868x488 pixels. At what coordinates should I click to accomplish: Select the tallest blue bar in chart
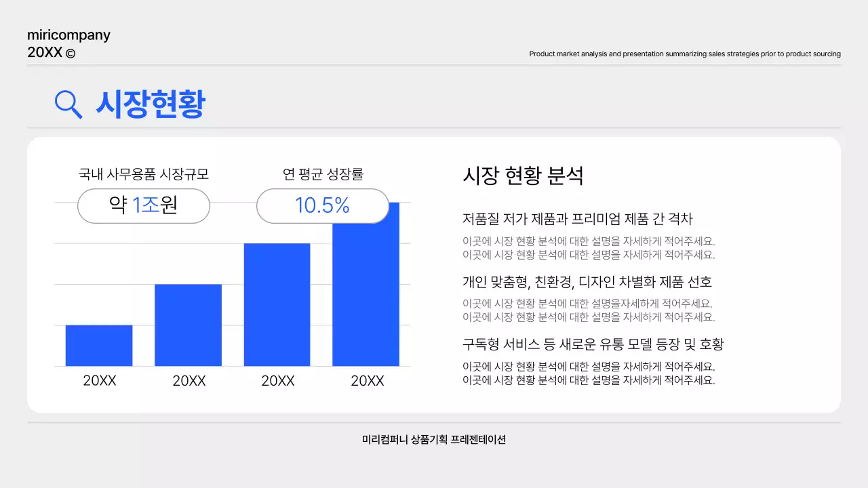[x=367, y=285]
